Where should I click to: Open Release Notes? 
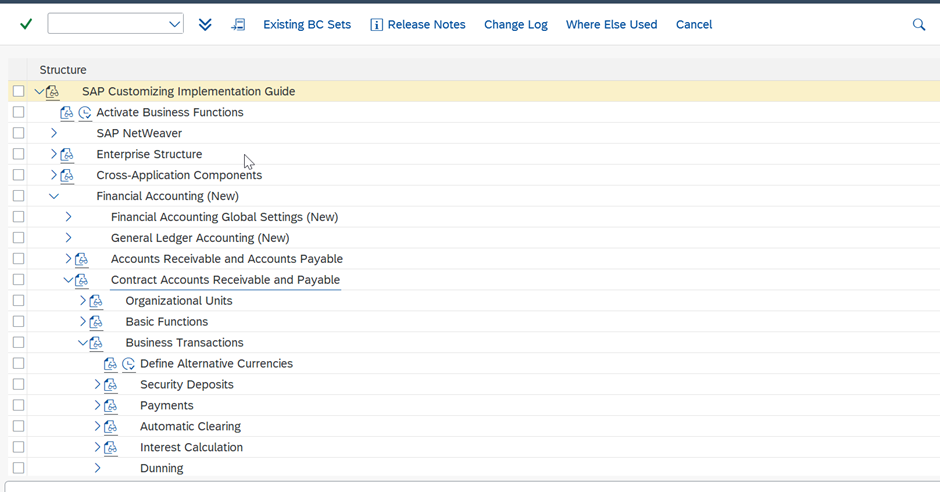click(x=418, y=25)
